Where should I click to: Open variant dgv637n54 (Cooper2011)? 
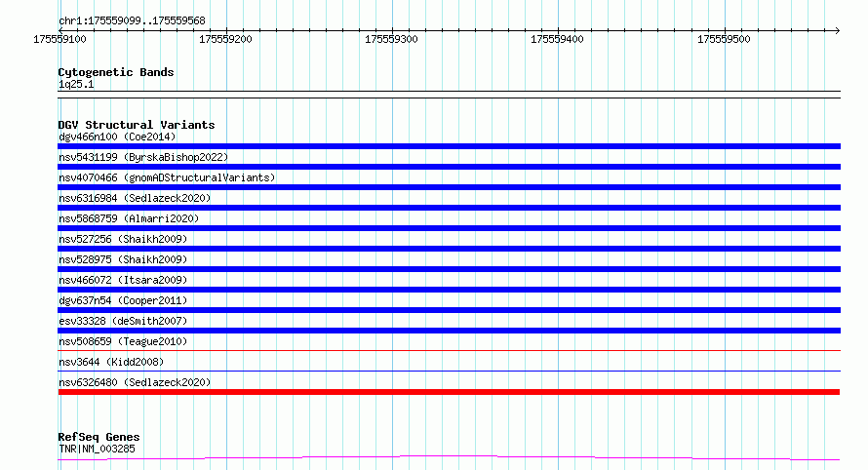coord(123,300)
